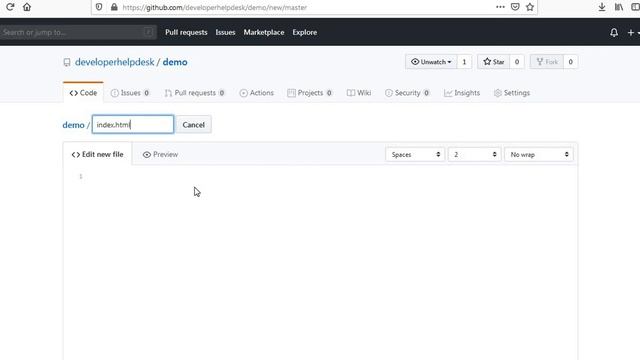Open Pull requests in top navigation

[186, 32]
